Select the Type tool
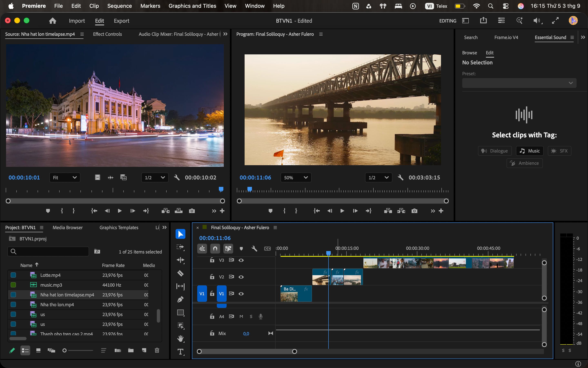588x368 pixels. 180,352
